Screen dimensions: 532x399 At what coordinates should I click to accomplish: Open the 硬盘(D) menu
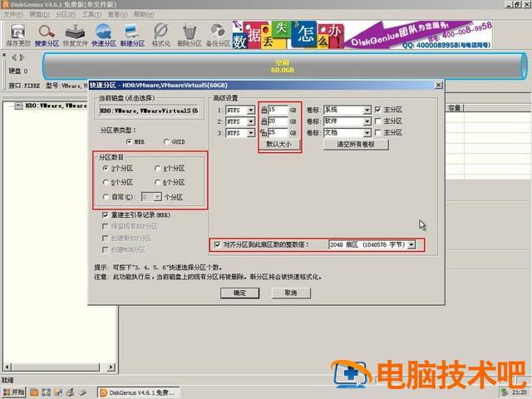tap(38, 14)
